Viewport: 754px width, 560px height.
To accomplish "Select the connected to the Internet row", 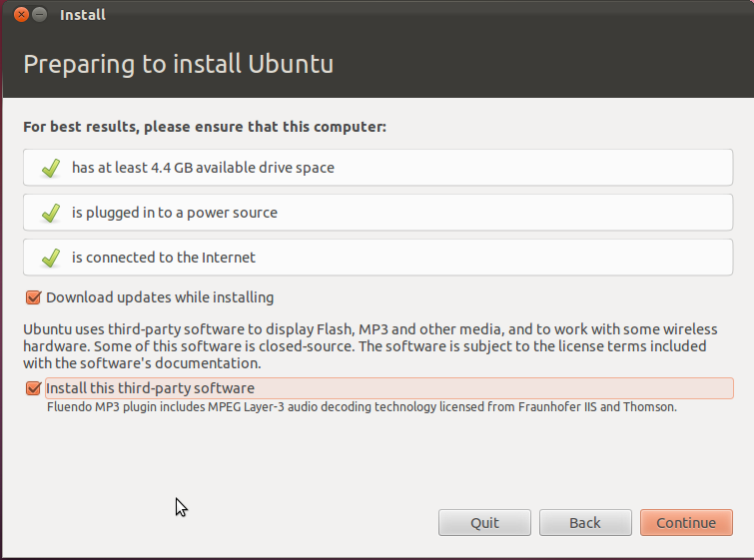I will coord(377,258).
